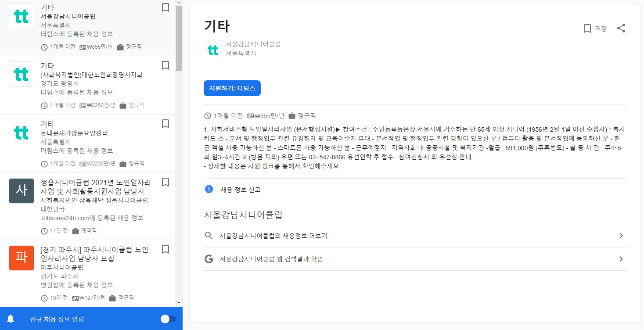Click the clock icon in details pane metadata

point(208,116)
